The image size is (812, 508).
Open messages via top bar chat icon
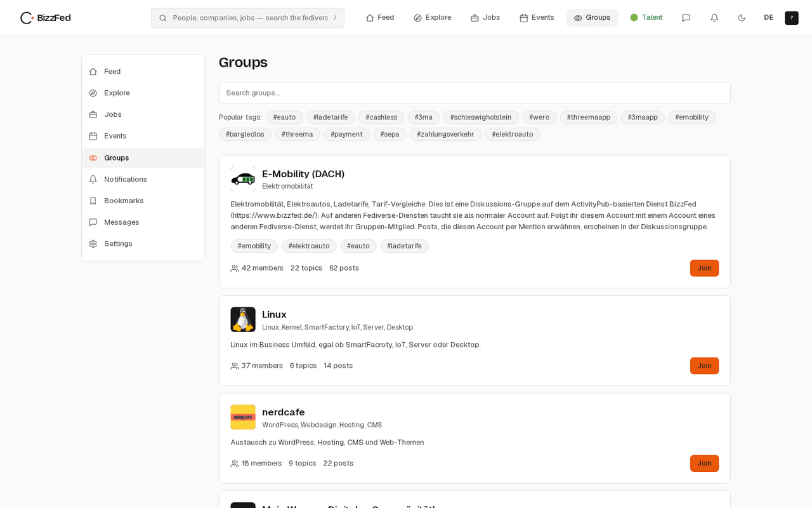click(x=686, y=18)
